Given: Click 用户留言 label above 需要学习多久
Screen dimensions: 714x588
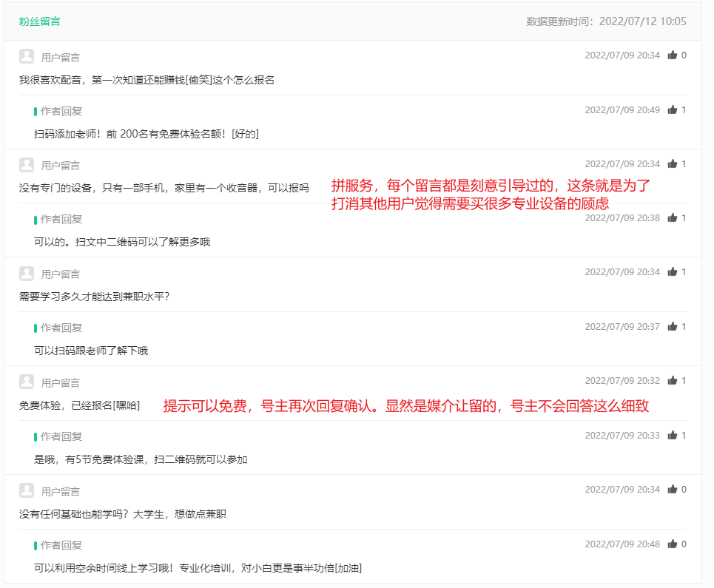Looking at the screenshot, I should coord(61,274).
